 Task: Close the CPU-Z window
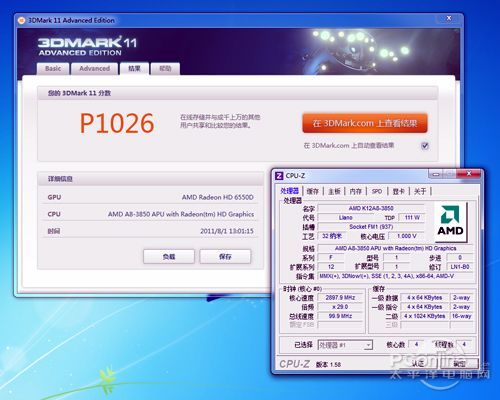[469, 174]
